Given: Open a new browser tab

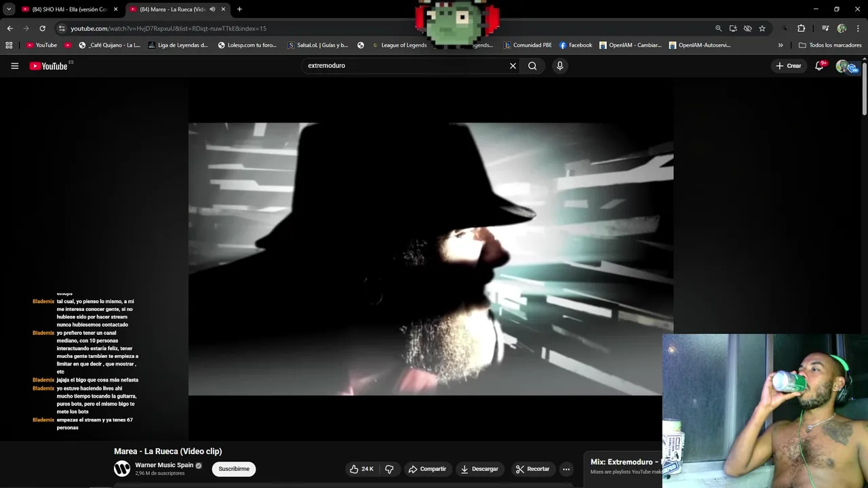Looking at the screenshot, I should tap(239, 9).
